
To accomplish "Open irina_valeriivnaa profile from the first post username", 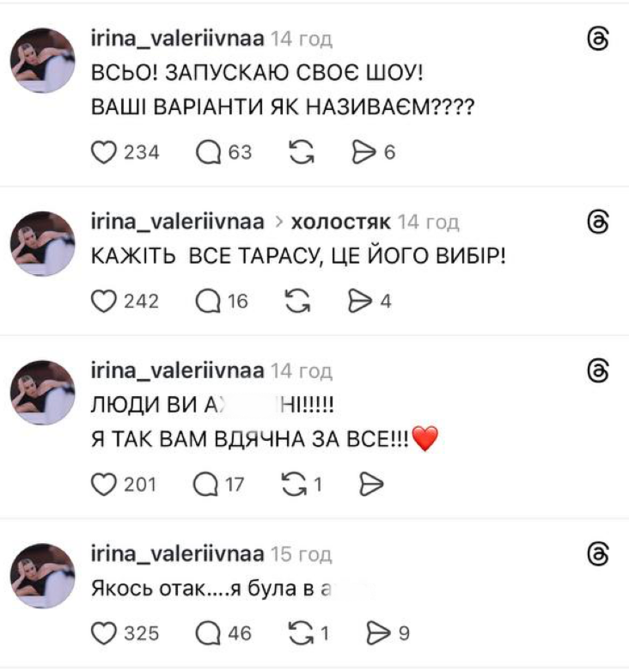I will (x=177, y=38).
